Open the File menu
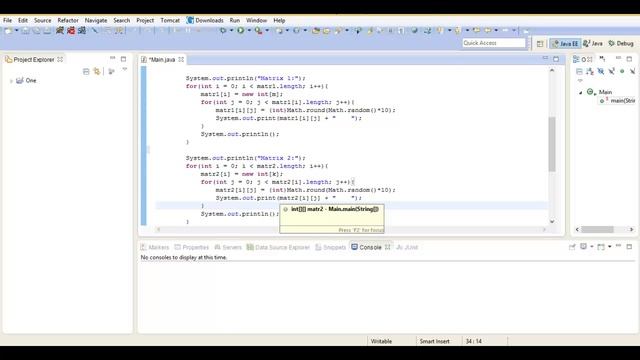This screenshot has width=640, height=360. [x=7, y=20]
